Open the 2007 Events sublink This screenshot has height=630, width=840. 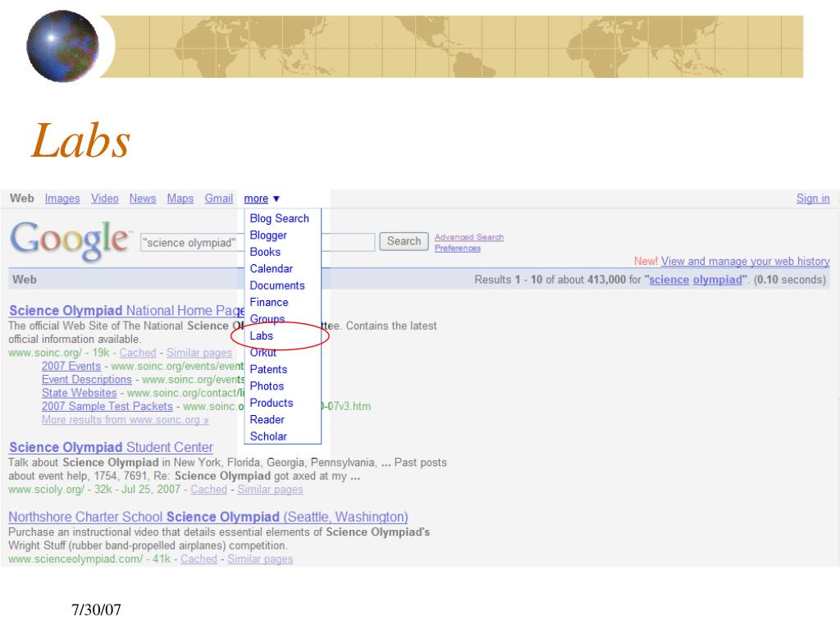pos(71,366)
